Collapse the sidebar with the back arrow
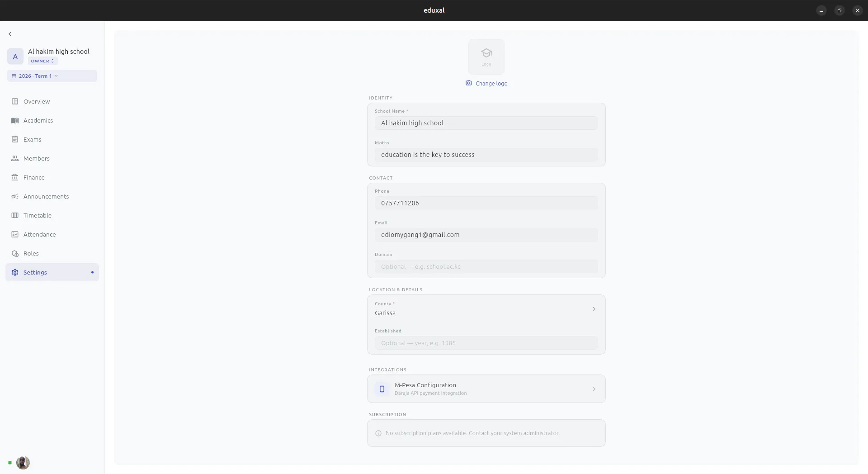The image size is (868, 474). pyautogui.click(x=9, y=33)
